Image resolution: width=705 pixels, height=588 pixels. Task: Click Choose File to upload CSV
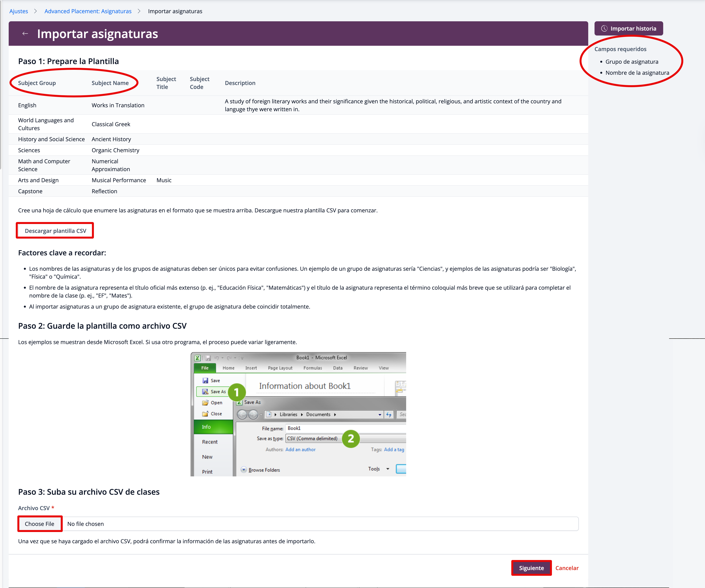tap(40, 524)
